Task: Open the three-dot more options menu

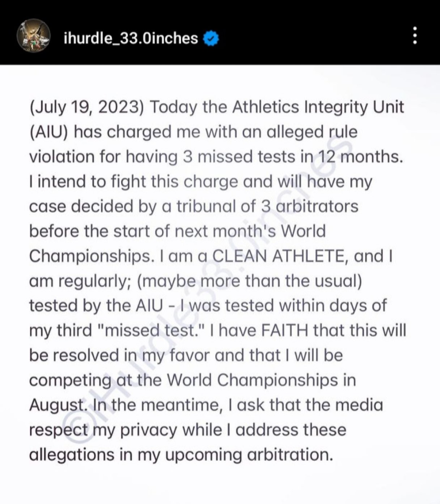Action: [x=414, y=35]
